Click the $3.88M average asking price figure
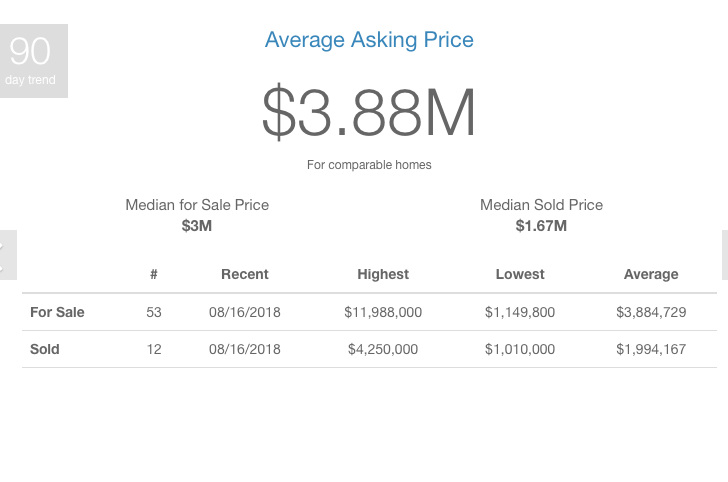Viewport: 728px width, 482px height. pyautogui.click(x=369, y=113)
